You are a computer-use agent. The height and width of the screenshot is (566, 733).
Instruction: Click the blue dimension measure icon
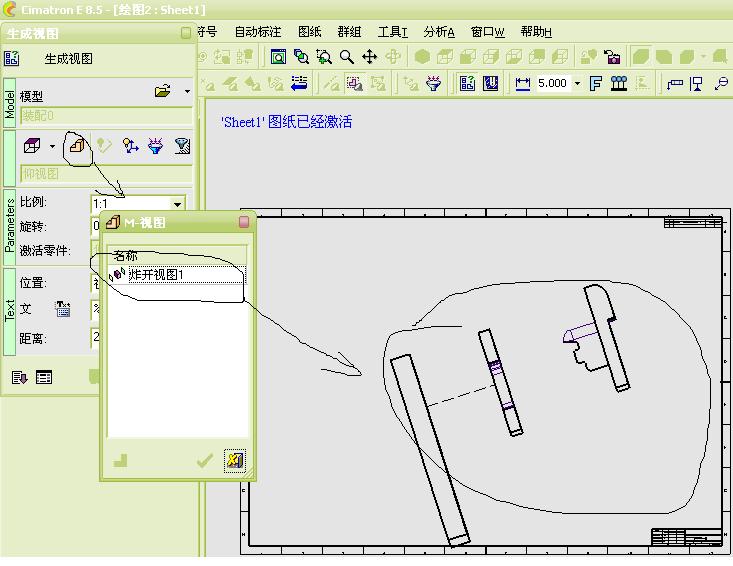(x=522, y=84)
